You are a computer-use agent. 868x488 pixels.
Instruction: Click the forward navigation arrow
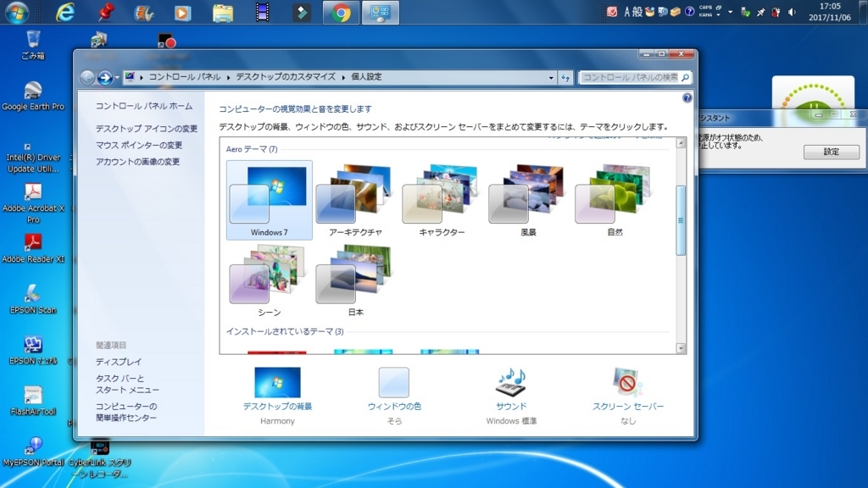104,77
